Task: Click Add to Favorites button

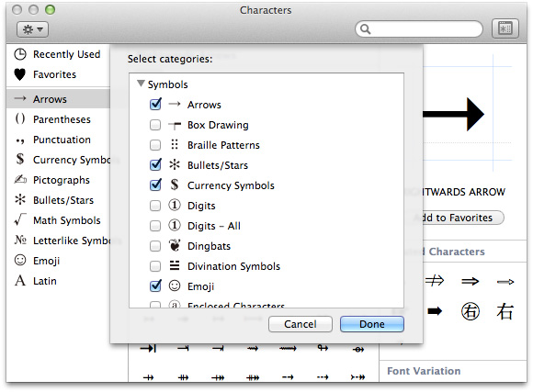Action: pos(458,218)
